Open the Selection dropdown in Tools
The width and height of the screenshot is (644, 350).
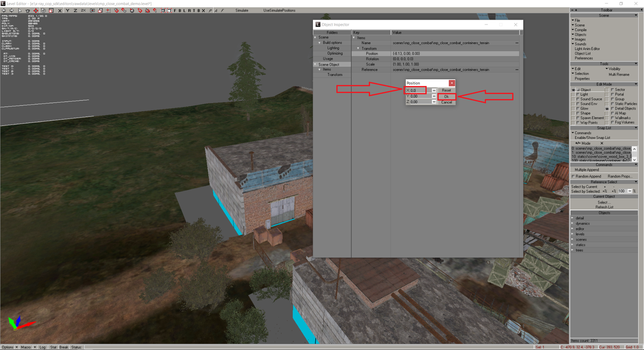click(580, 73)
